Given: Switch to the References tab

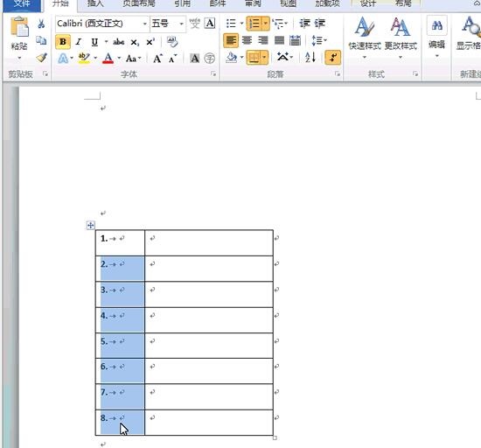Looking at the screenshot, I should (183, 3).
